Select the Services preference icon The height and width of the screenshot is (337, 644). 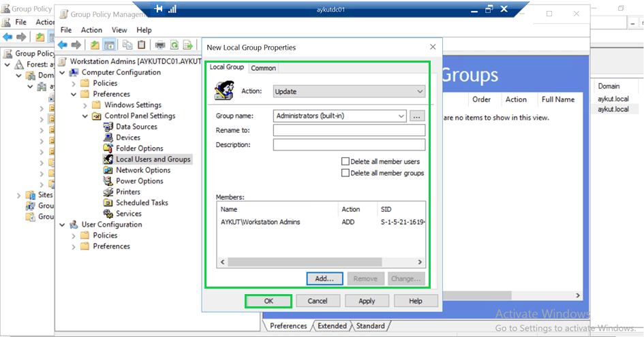tap(108, 214)
